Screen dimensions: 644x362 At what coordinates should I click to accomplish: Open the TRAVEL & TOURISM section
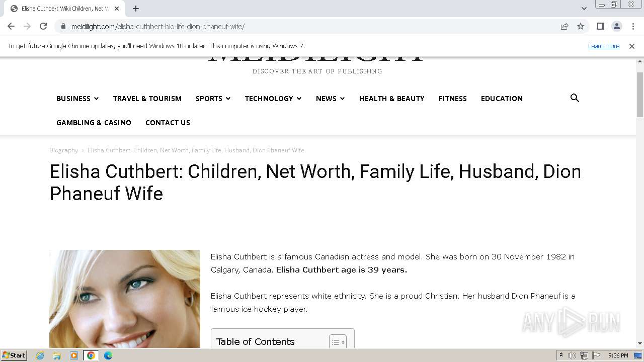point(147,99)
